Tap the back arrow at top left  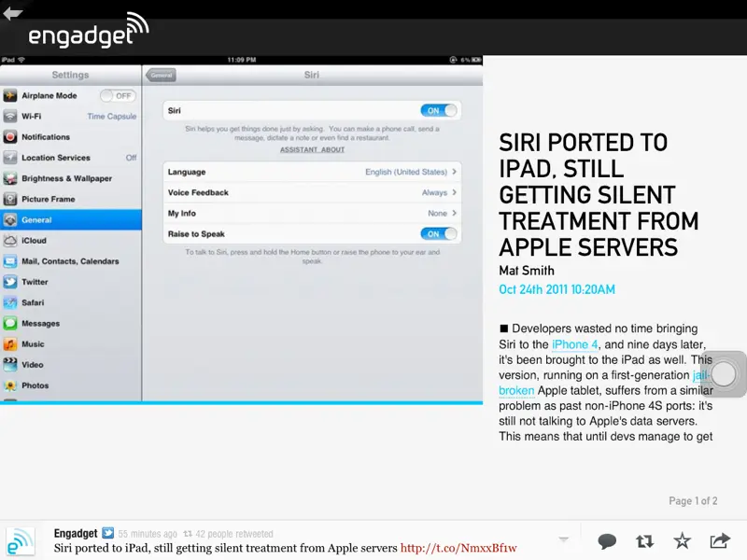pos(13,13)
